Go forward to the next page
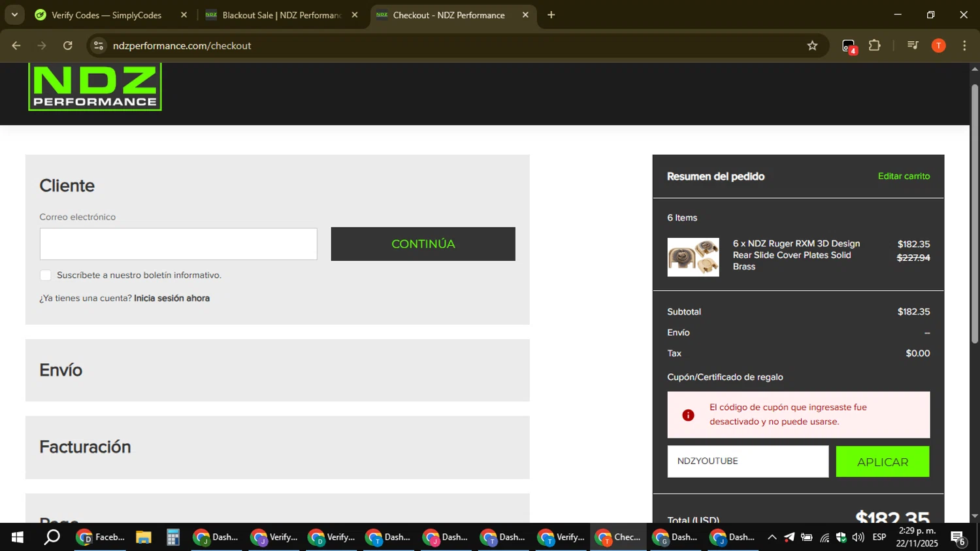Image resolution: width=980 pixels, height=551 pixels. point(42,46)
